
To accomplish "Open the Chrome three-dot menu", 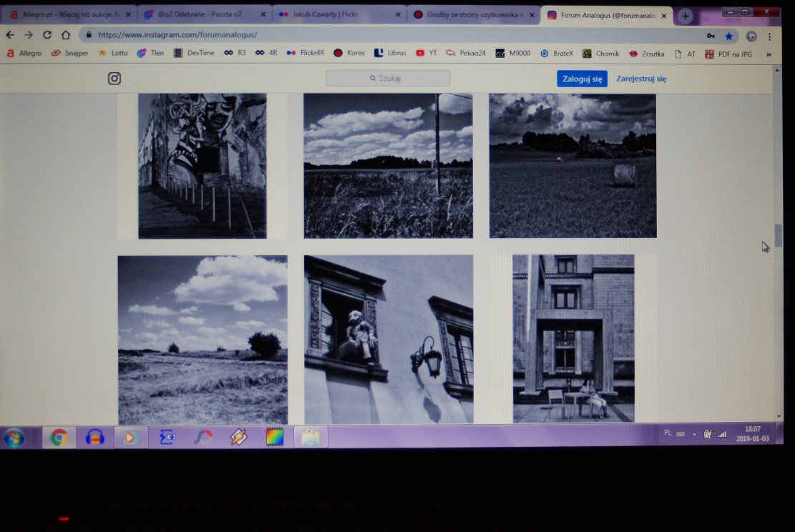I will pyautogui.click(x=770, y=36).
